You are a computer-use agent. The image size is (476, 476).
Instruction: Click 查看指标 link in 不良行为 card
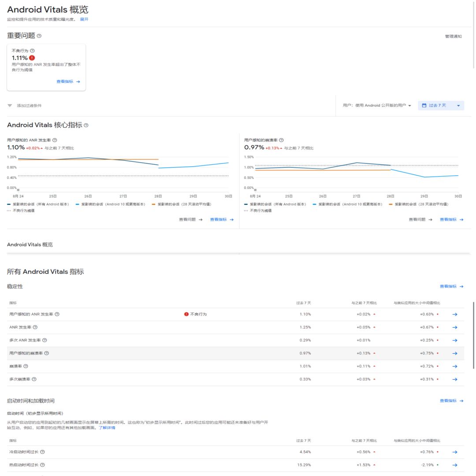coord(68,82)
